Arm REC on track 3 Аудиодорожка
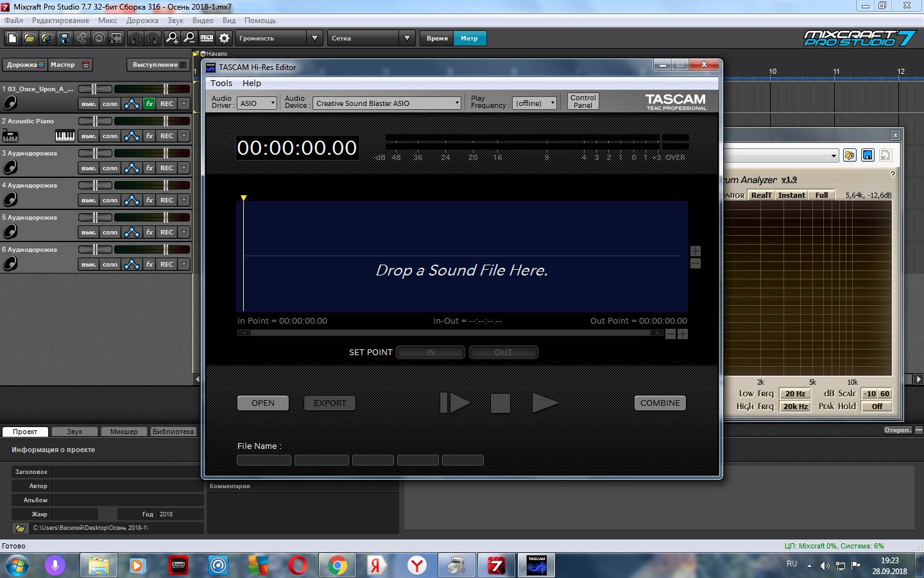 [167, 168]
